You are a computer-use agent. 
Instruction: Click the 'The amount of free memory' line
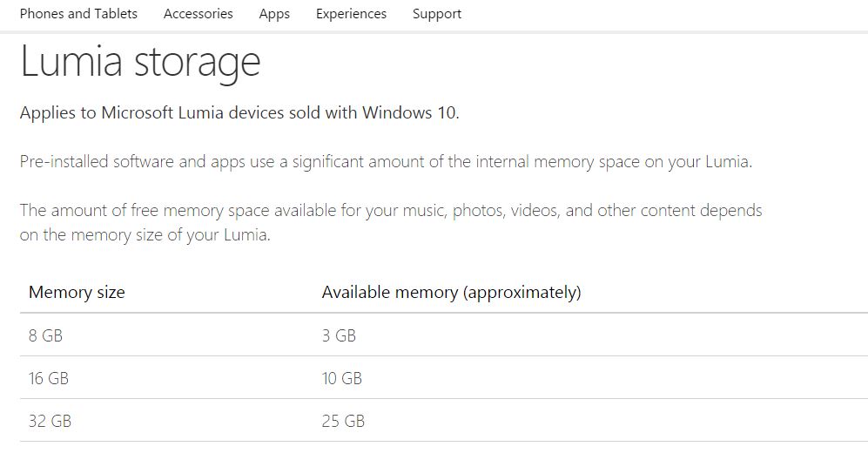[x=391, y=211]
